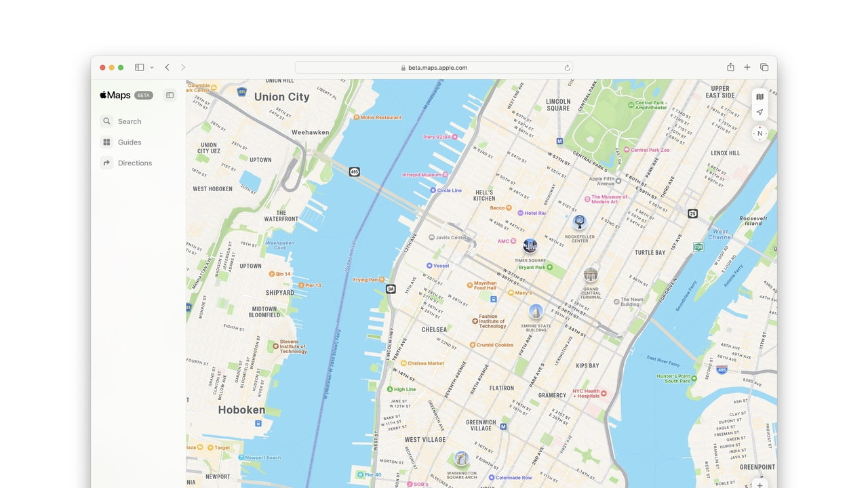Click the compass N control
This screenshot has width=868, height=488.
click(x=759, y=134)
